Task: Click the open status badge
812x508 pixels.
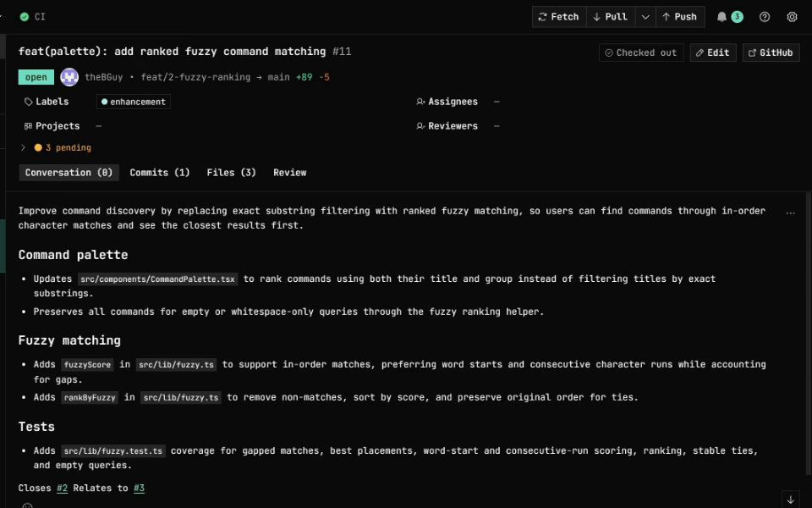Action: [x=36, y=77]
